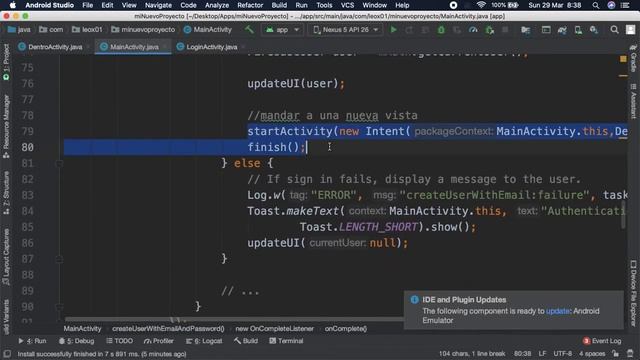This screenshot has height=360, width=640.
Task: Click the macOS Spotlight search icon
Action: pyautogui.click(x=596, y=5)
